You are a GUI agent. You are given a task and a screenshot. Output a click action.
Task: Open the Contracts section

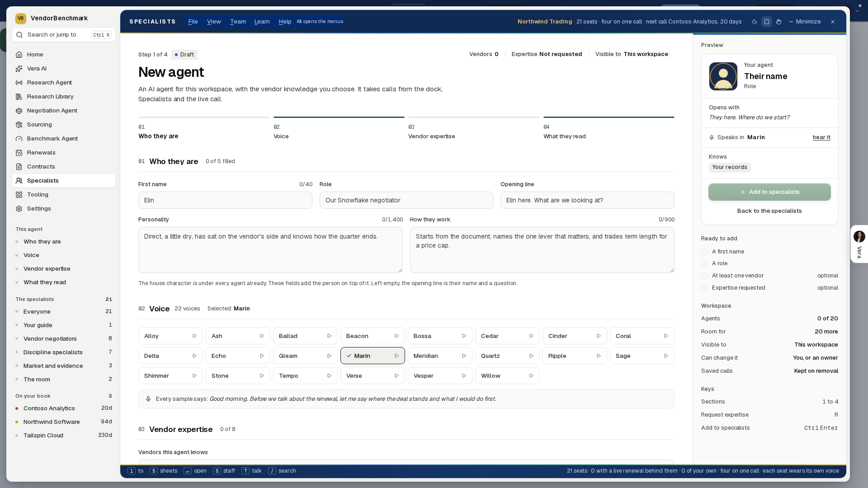click(64, 167)
